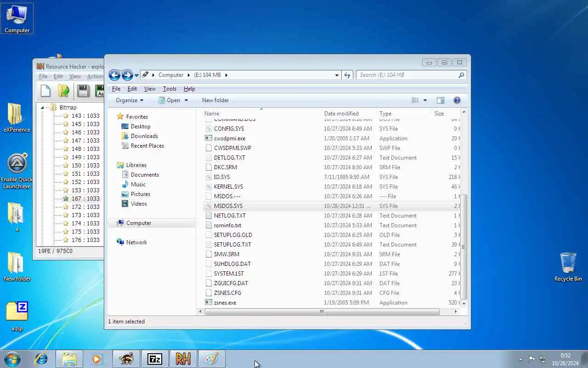Open the Organize dropdown
588x368 pixels.
tap(130, 100)
